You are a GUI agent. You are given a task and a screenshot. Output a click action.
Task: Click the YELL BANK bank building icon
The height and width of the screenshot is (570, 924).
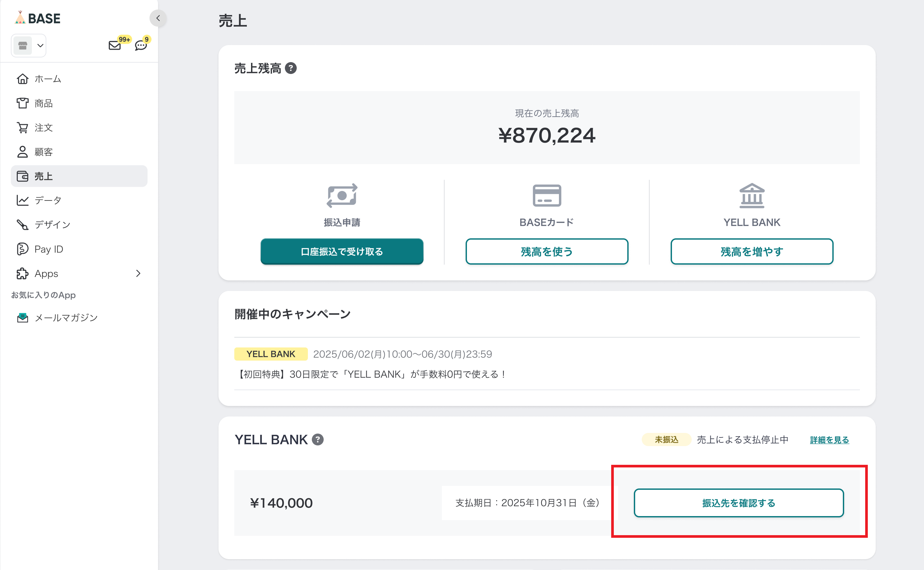click(x=752, y=195)
